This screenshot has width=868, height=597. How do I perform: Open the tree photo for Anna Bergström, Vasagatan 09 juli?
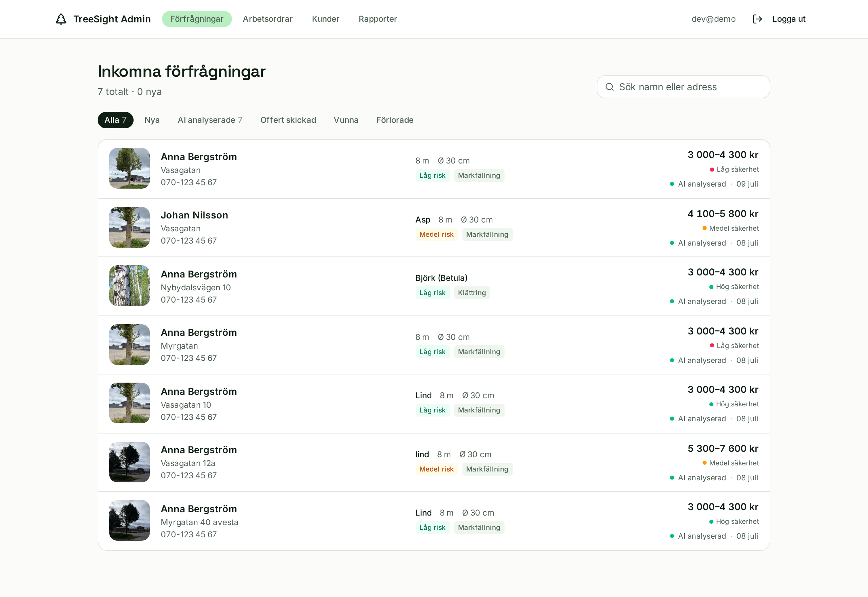129,168
